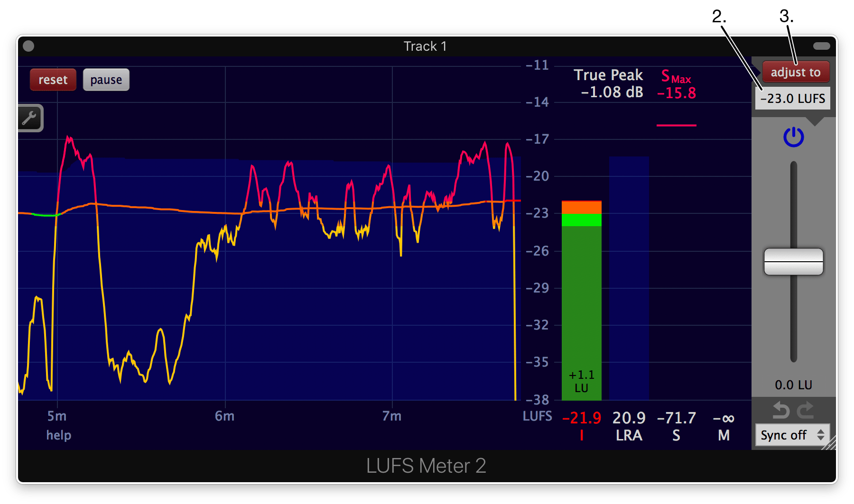The height and width of the screenshot is (504, 854).
Task: Click the LUFS unit label under scale
Action: (537, 416)
